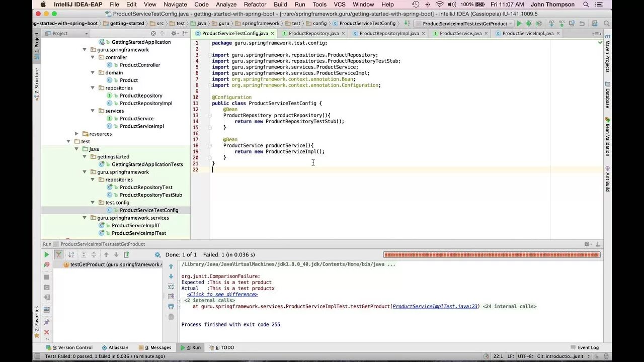Toggle sort tests alphabetically button
Viewport: 644px width, 362px height.
[x=71, y=255]
